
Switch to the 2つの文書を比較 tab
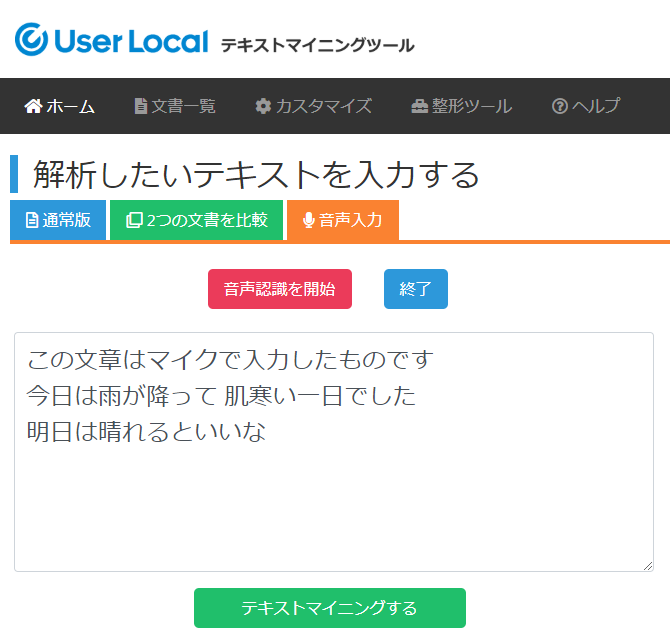197,220
